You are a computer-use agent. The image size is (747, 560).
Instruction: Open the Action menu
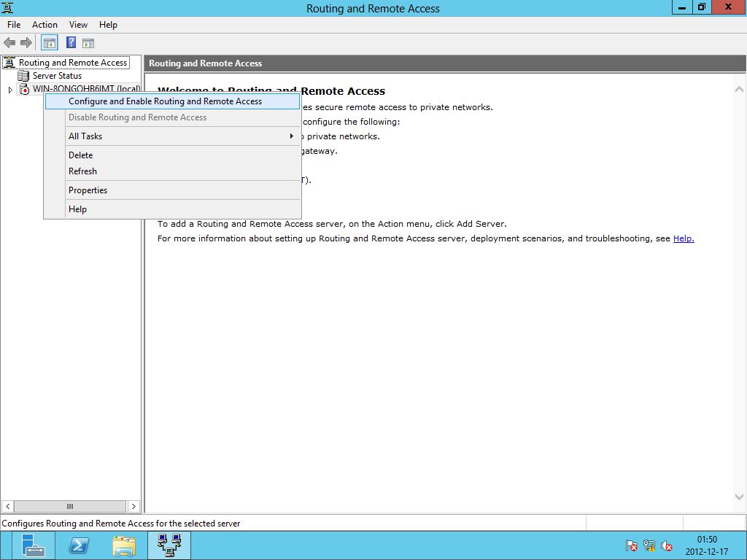click(44, 25)
